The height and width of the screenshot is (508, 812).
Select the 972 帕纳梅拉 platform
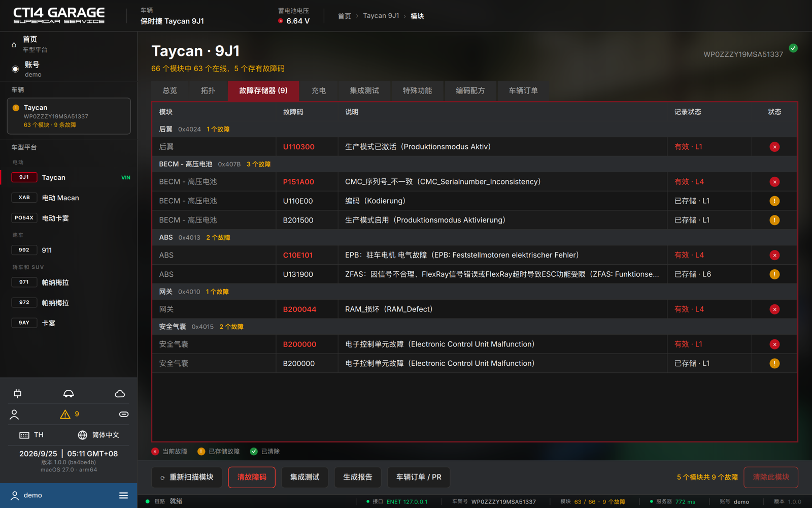(x=69, y=303)
